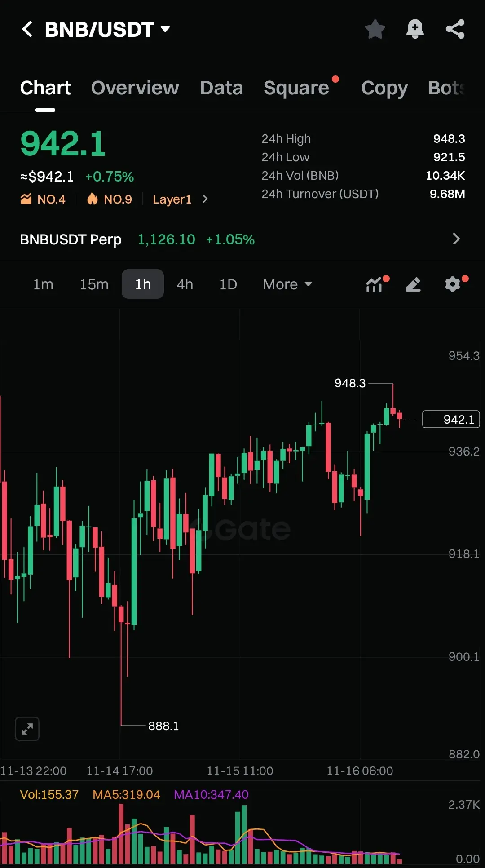Tap the share icon
Image resolution: width=485 pixels, height=868 pixels.
(455, 29)
